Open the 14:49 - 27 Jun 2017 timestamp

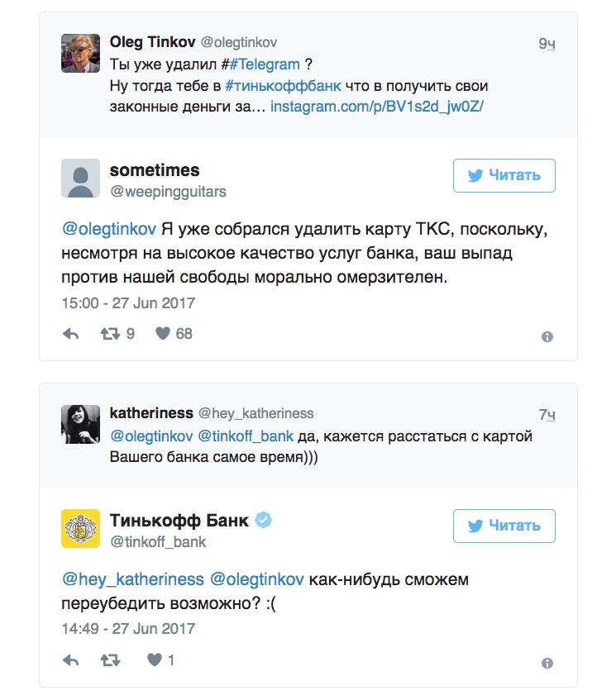tap(127, 628)
